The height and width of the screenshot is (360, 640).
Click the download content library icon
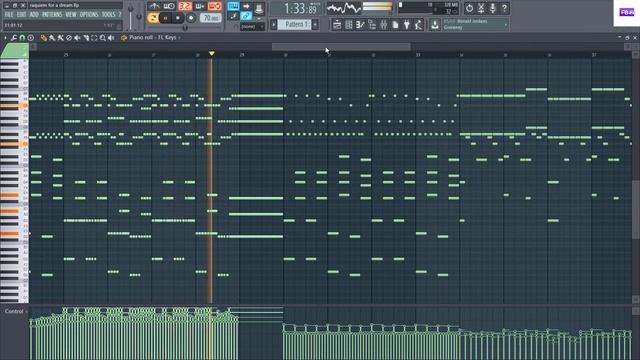(435, 25)
